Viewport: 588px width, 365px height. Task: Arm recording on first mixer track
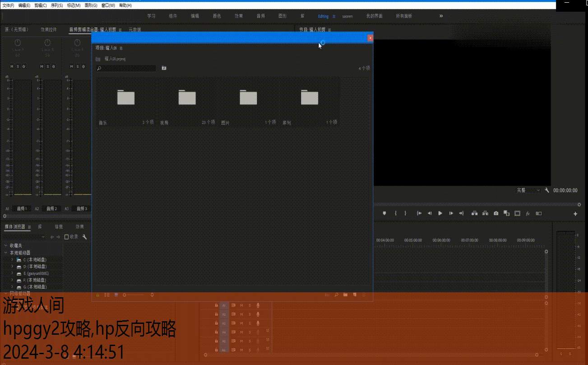[x=23, y=66]
